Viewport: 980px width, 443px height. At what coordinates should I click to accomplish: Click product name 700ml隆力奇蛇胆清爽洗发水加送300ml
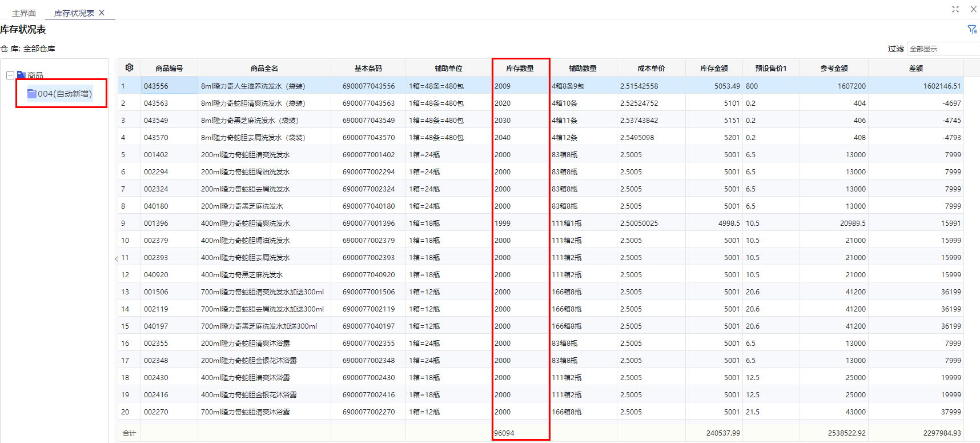pos(262,292)
